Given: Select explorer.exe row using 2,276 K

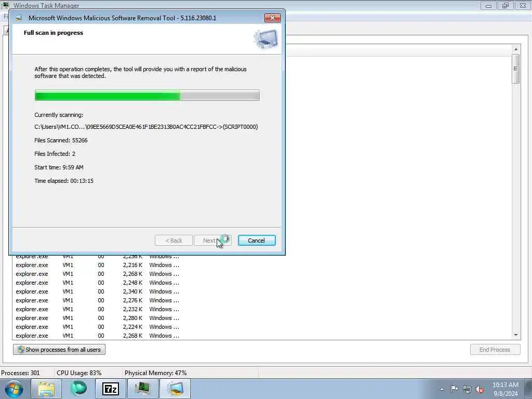Looking at the screenshot, I should [x=97, y=300].
